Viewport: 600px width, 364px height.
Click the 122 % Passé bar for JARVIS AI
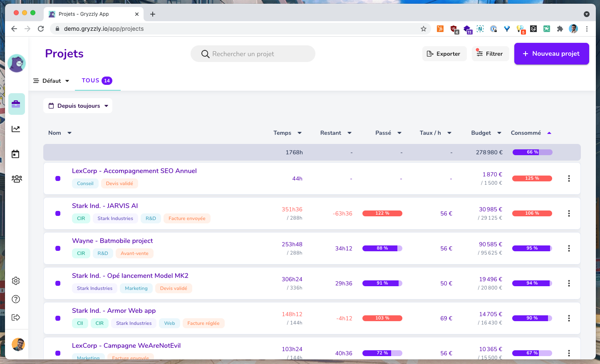pyautogui.click(x=382, y=213)
